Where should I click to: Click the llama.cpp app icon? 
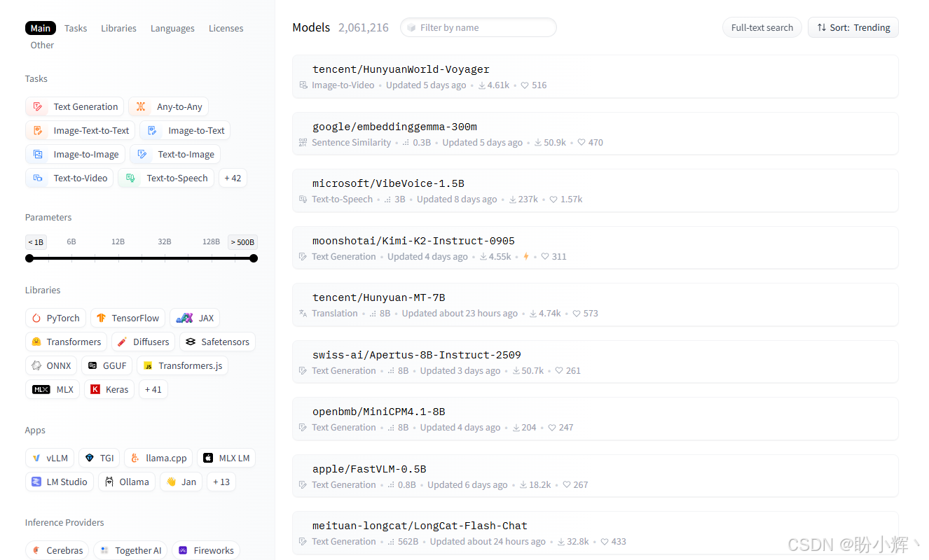(x=135, y=458)
